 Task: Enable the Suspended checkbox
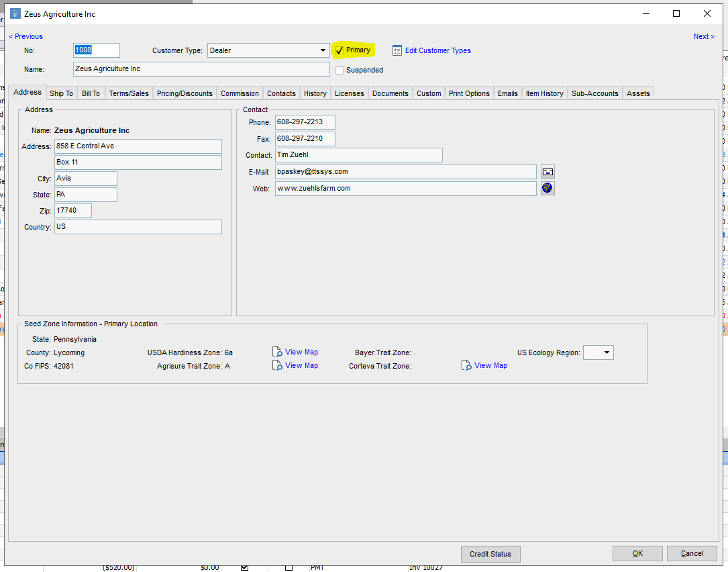340,70
